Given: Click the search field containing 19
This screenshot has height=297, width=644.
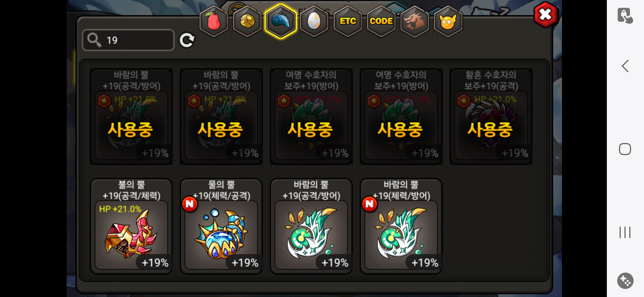Looking at the screenshot, I should (x=128, y=40).
